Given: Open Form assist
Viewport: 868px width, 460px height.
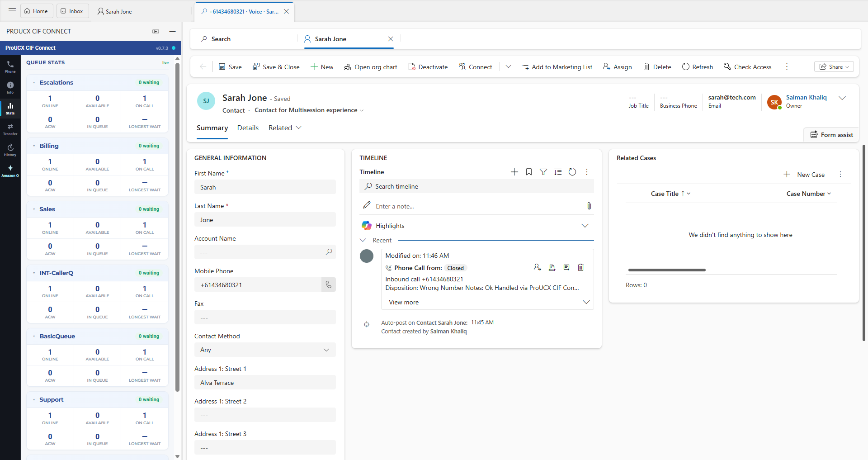Looking at the screenshot, I should (x=832, y=135).
